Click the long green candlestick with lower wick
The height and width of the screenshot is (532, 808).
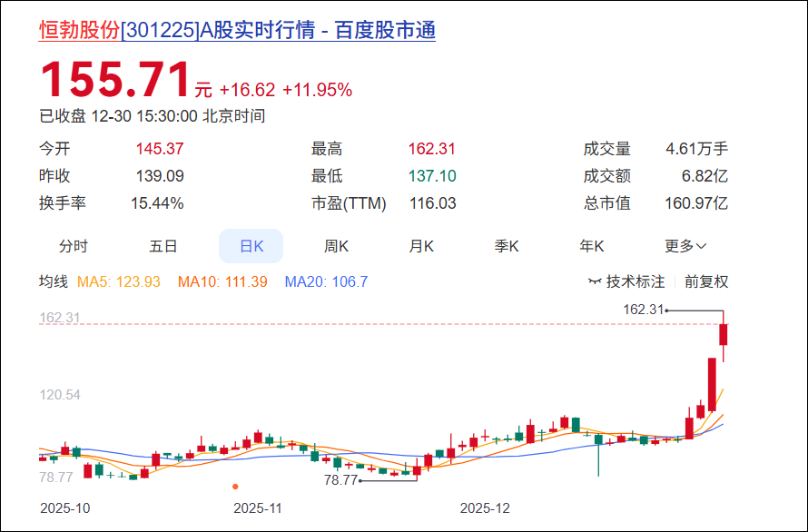598,455
